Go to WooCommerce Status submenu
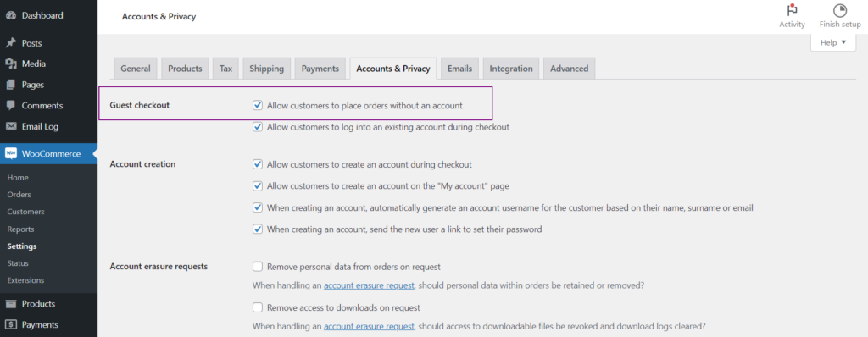Image resolution: width=868 pixels, height=337 pixels. point(18,263)
